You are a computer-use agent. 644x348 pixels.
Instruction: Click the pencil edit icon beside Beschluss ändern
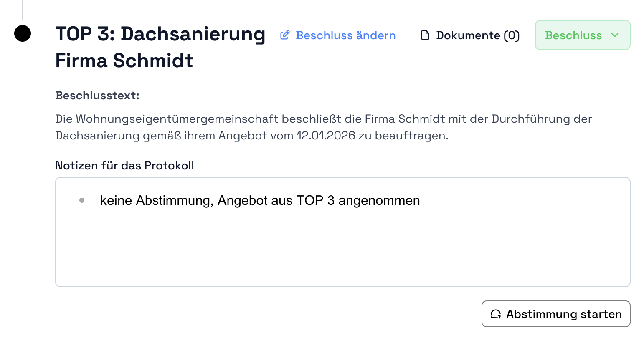pyautogui.click(x=285, y=35)
